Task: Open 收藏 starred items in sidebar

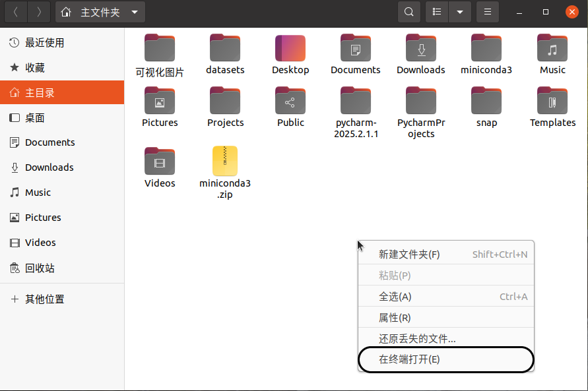Action: [x=62, y=67]
